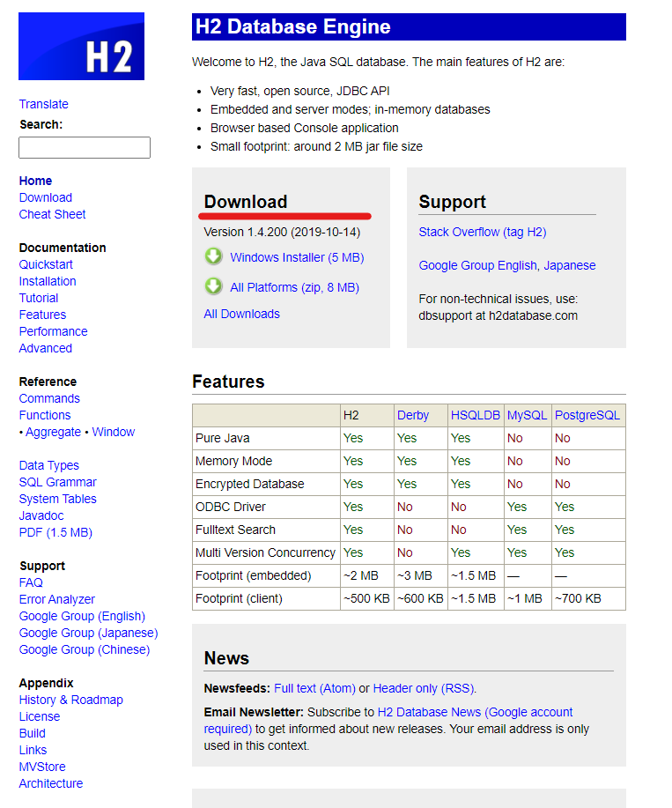Open the Performance page
672x808 pixels.
tap(53, 331)
